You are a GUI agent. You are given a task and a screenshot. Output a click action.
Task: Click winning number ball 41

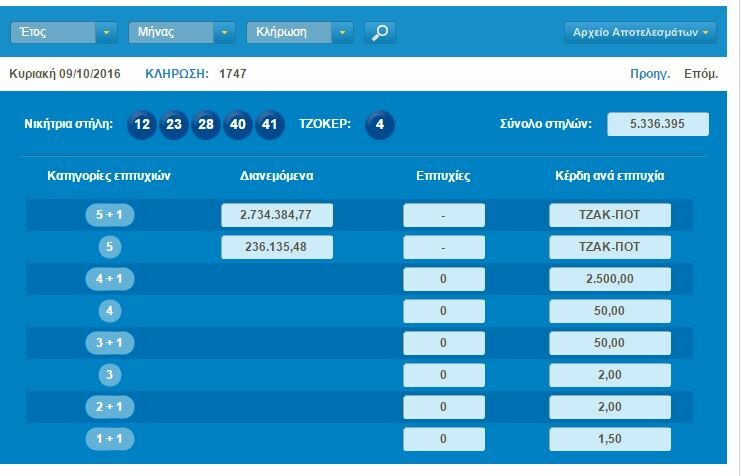point(269,124)
